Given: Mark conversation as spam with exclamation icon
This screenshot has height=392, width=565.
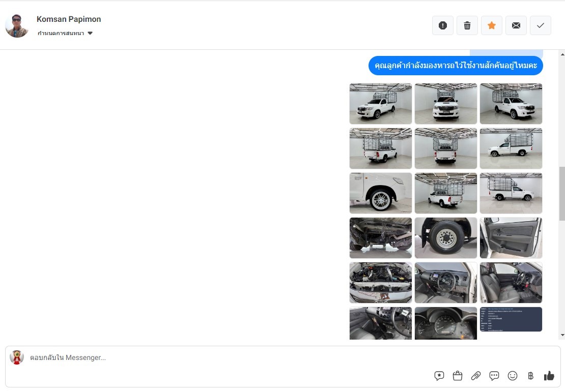Looking at the screenshot, I should 442,25.
